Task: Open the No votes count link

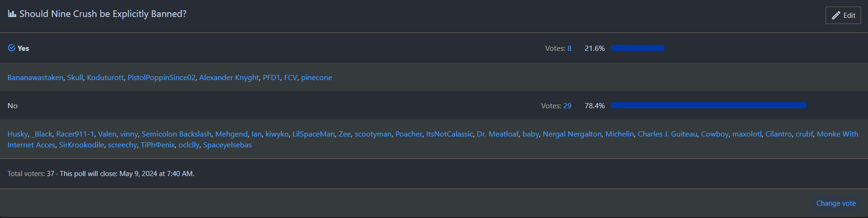Action: pyautogui.click(x=567, y=106)
